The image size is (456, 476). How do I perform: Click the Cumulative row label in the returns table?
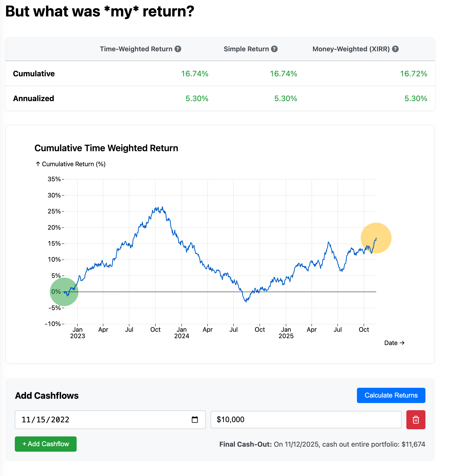tap(34, 74)
